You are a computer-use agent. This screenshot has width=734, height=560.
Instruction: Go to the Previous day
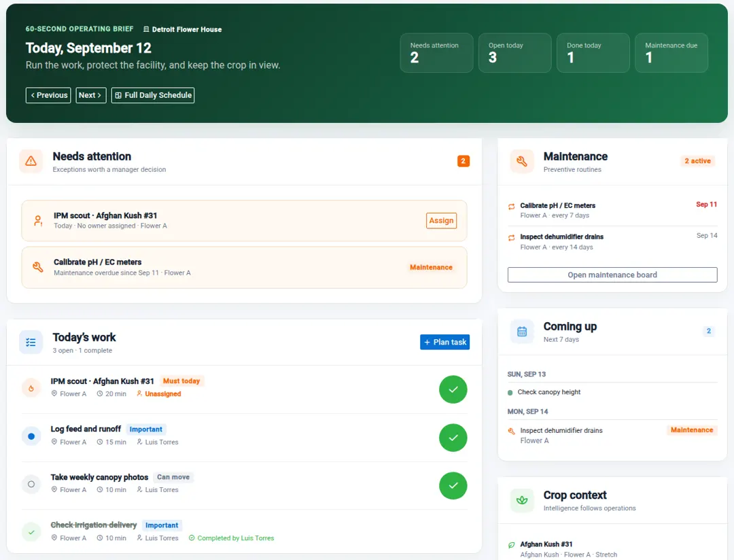(48, 95)
